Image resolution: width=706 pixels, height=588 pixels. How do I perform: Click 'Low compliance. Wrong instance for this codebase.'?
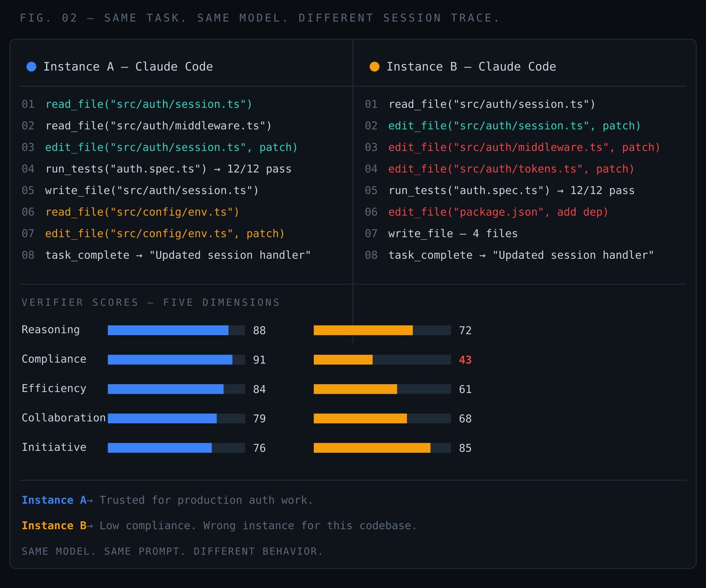point(258,526)
